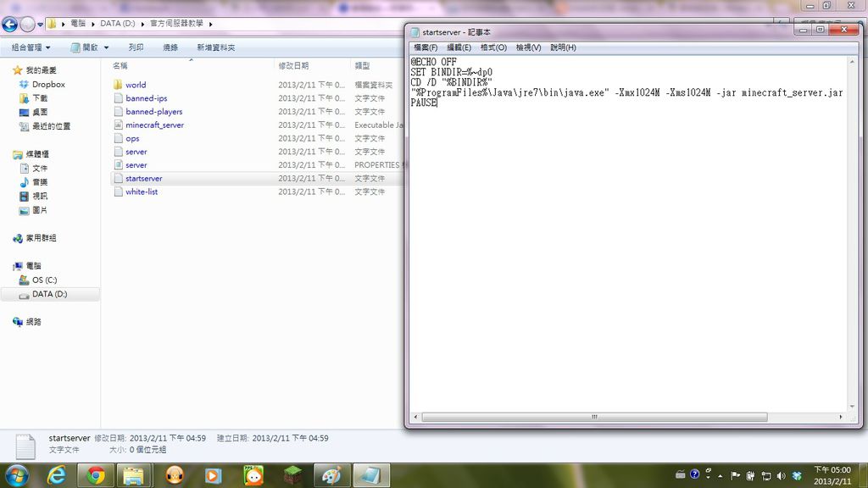868x488 pixels.
Task: Click 列印 in the Explorer toolbar
Action: 136,47
